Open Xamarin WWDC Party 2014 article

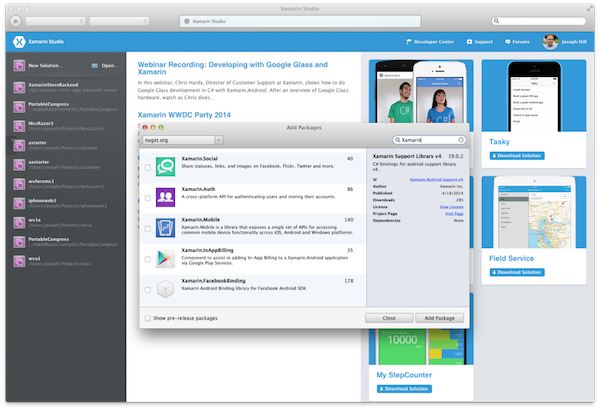184,115
